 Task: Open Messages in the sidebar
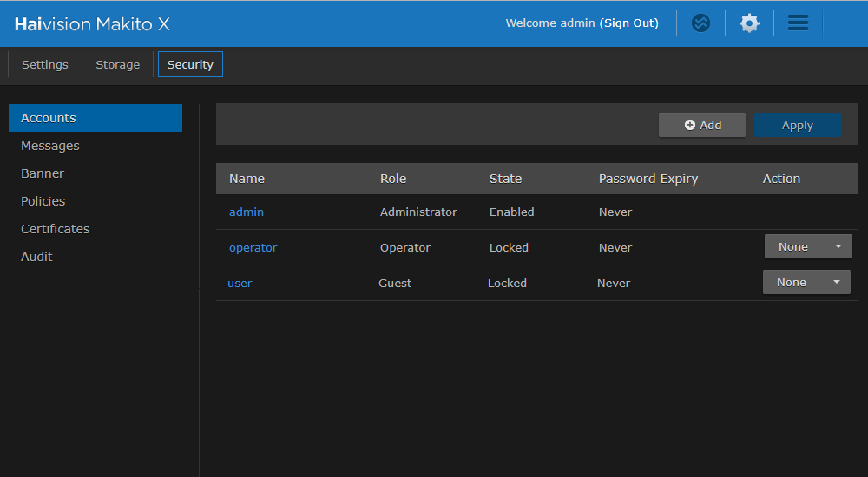pos(50,146)
